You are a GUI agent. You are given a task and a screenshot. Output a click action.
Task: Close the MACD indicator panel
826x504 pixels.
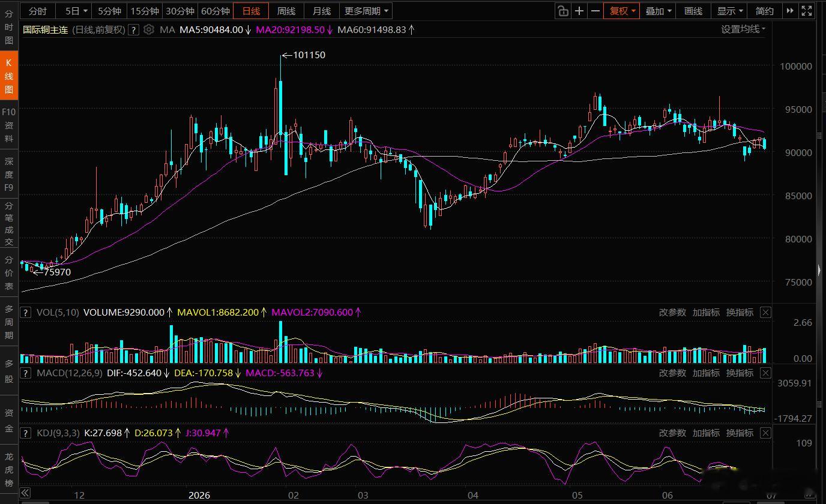pos(765,373)
